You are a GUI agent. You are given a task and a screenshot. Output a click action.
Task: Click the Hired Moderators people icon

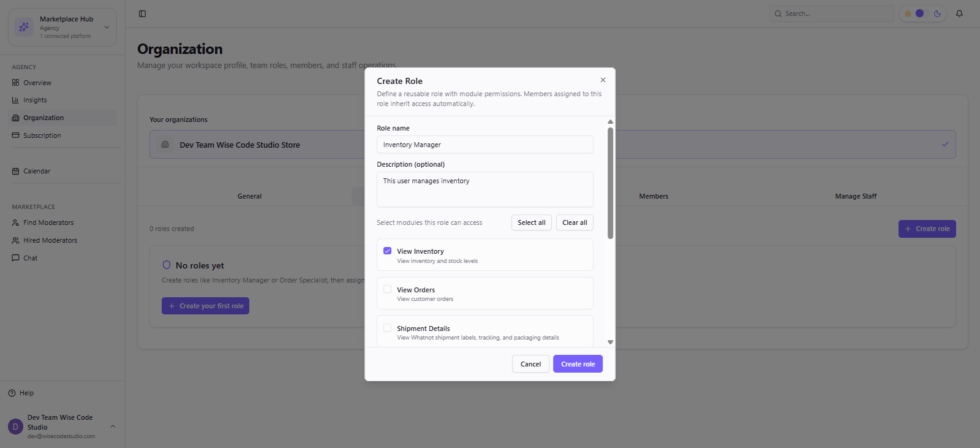(15, 240)
